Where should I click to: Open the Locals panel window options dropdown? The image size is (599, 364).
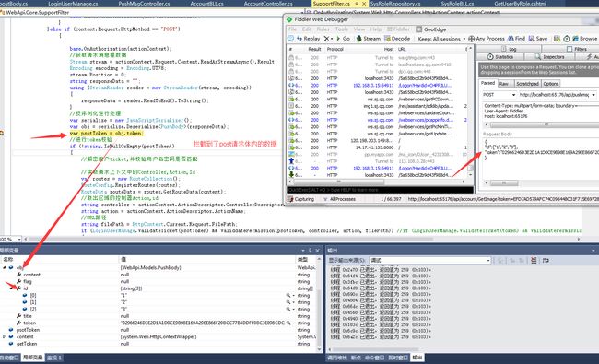click(303, 251)
